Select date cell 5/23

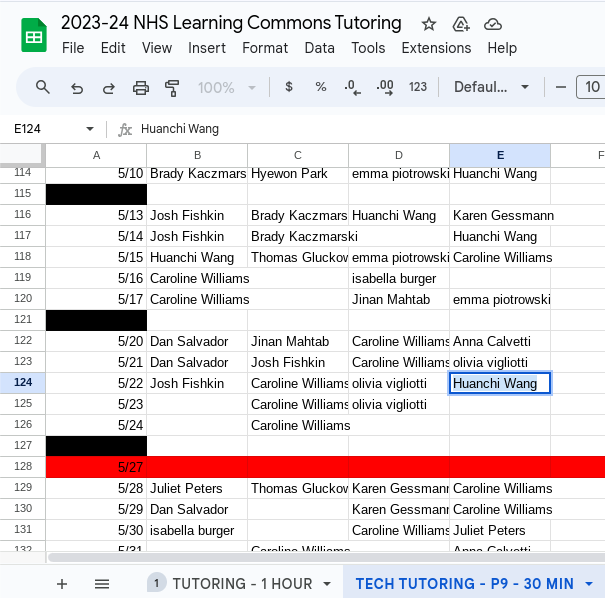click(x=96, y=404)
